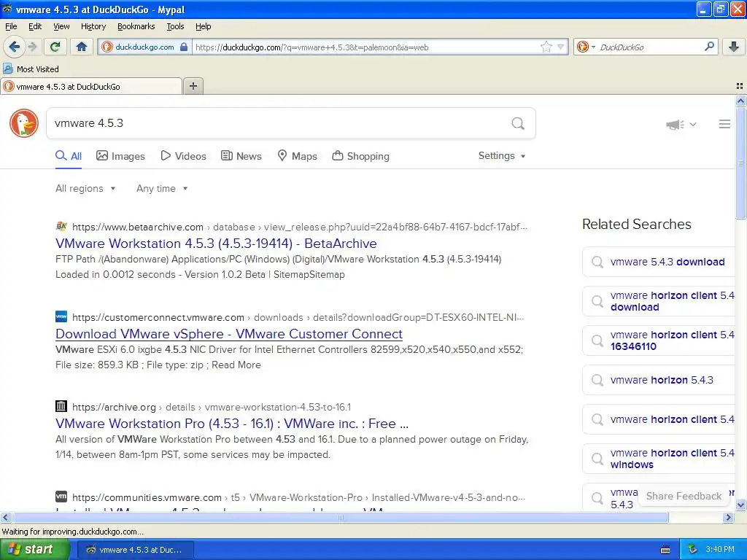The image size is (747, 560).
Task: Select the All results tab
Action: point(69,156)
